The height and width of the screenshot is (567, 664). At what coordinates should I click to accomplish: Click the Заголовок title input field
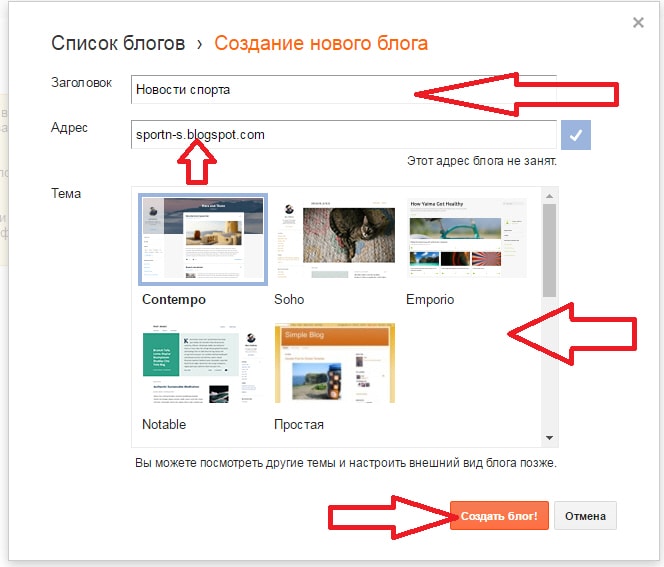(343, 89)
